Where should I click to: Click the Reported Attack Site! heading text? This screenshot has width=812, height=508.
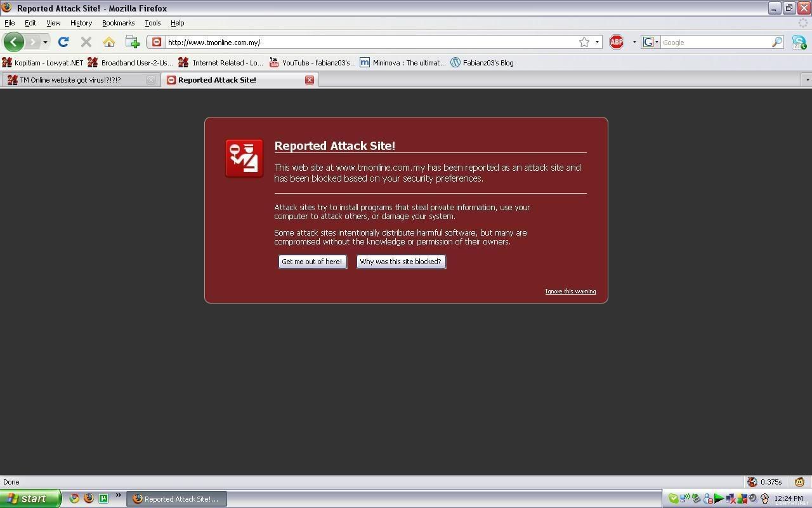335,146
